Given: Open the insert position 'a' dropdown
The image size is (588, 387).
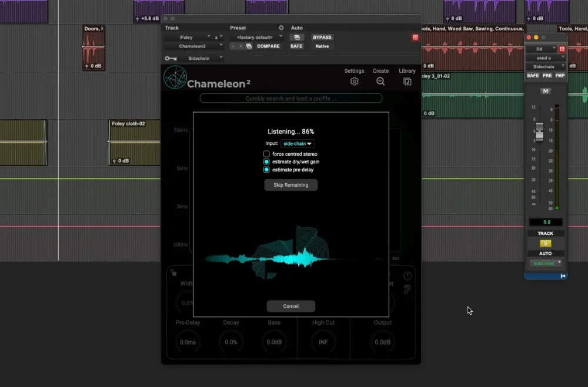Looking at the screenshot, I should (218, 37).
